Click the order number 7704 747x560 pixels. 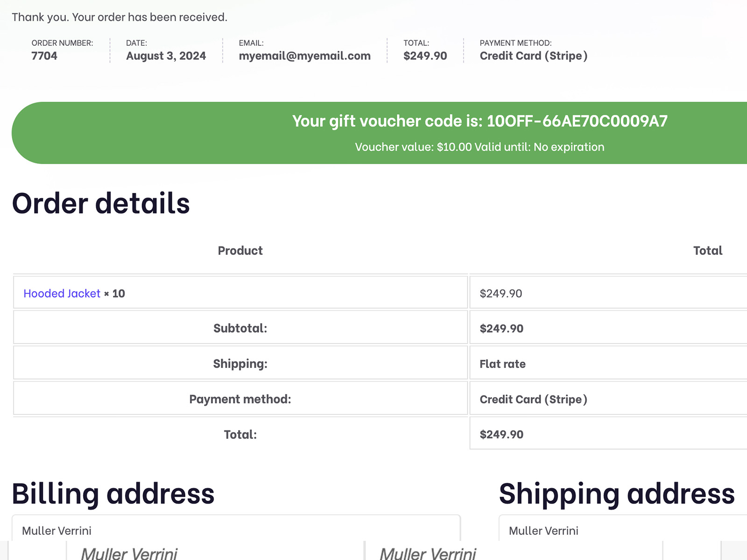point(44,56)
